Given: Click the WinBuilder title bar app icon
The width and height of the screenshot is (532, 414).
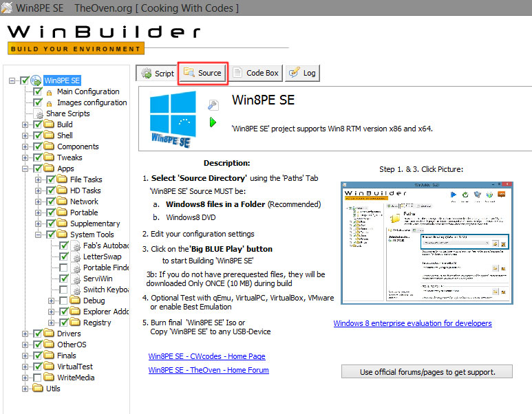Looking at the screenshot, I should pos(7,8).
